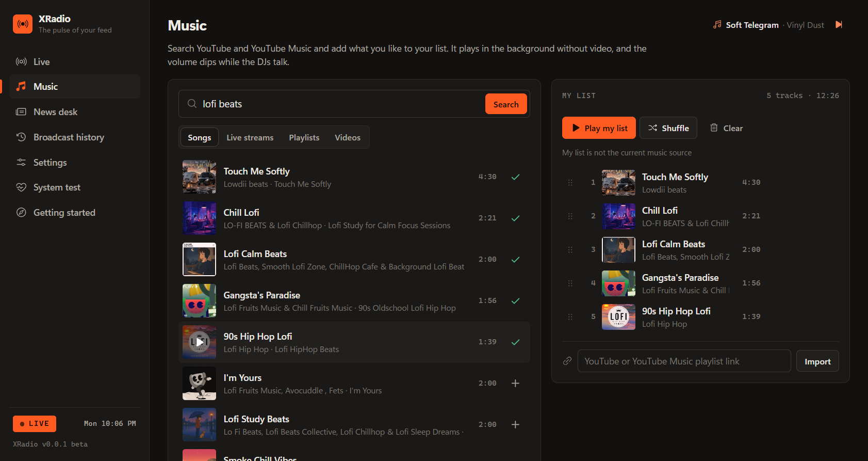Toggle the checkmark for Chill Lofi

pos(515,218)
